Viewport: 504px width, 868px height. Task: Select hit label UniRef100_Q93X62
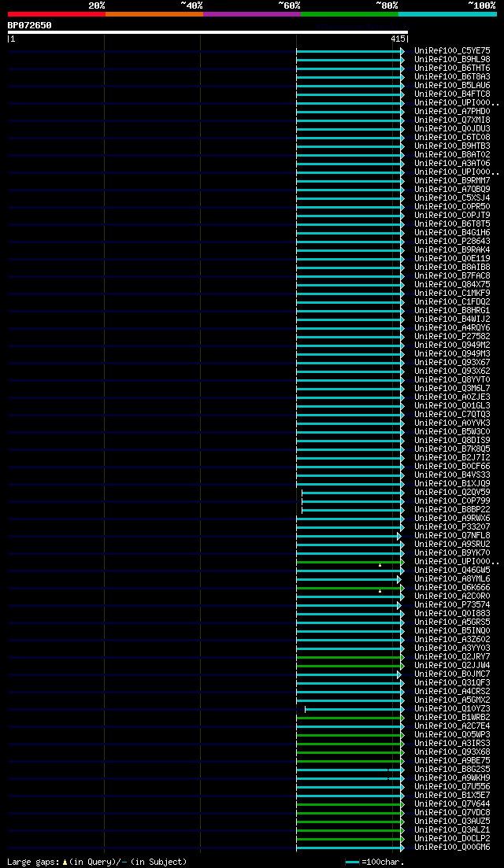point(452,371)
